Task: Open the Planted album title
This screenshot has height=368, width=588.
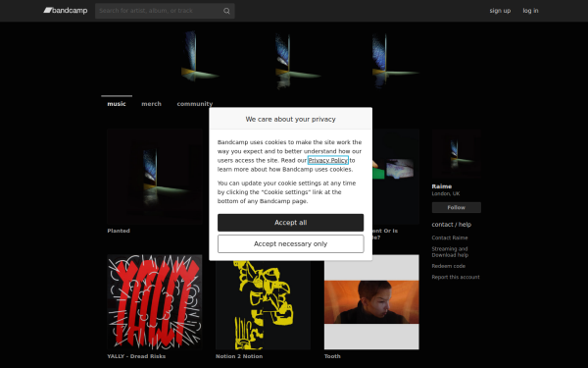Action: pyautogui.click(x=119, y=231)
